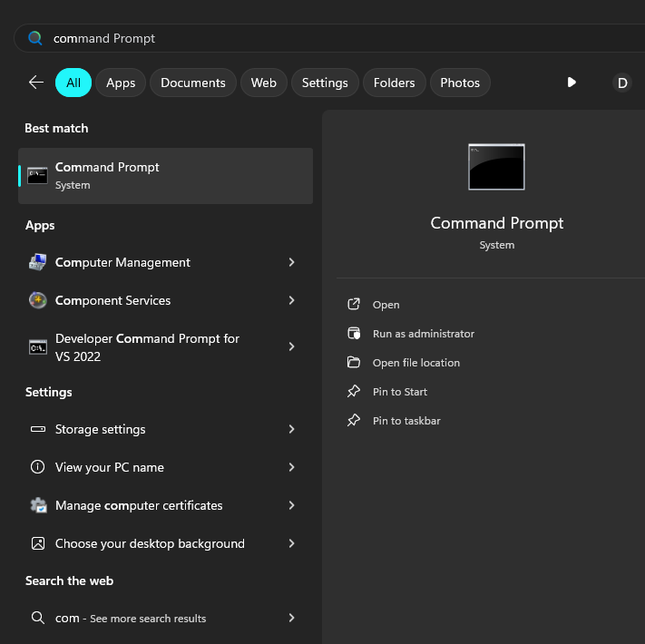Image resolution: width=645 pixels, height=644 pixels.
Task: Click the Manage computer certificates icon
Action: (x=37, y=505)
